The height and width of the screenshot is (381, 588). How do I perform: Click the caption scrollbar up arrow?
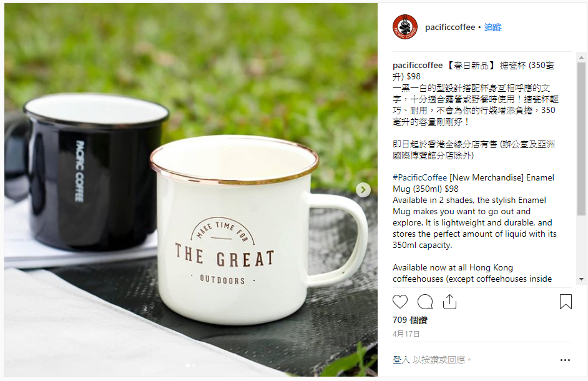(x=581, y=57)
